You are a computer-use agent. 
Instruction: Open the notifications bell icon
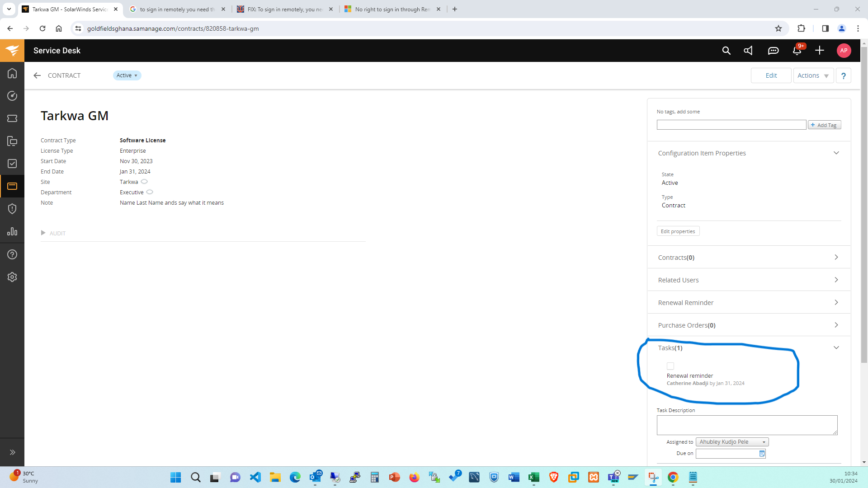[x=797, y=51]
